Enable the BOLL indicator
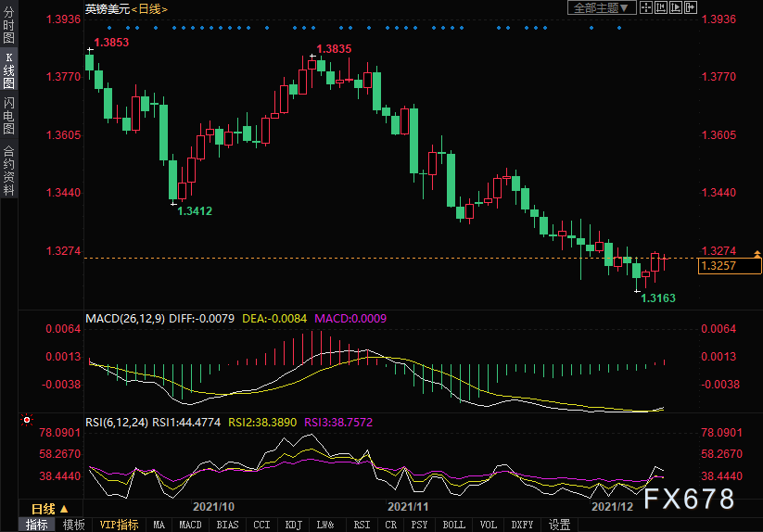The width and height of the screenshot is (763, 532). [x=453, y=525]
